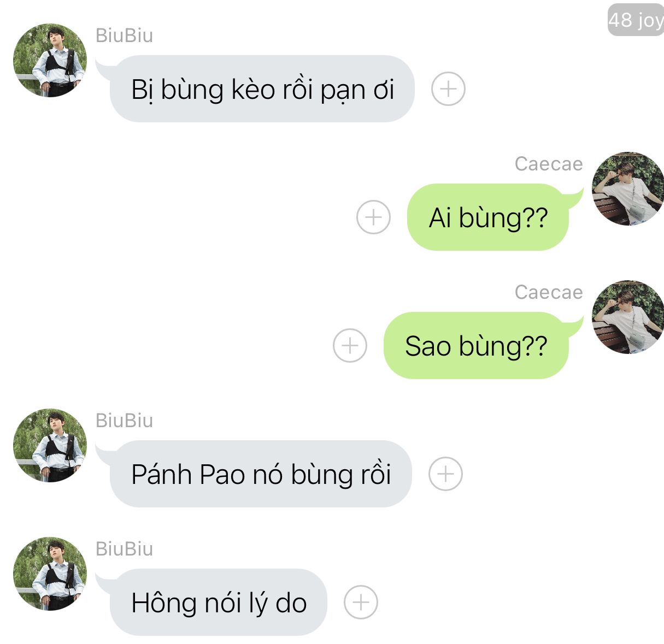Viewport: 664px width, 644px height.
Task: Click BiuBiu name above "Hông nói lý do"
Action: [x=124, y=549]
